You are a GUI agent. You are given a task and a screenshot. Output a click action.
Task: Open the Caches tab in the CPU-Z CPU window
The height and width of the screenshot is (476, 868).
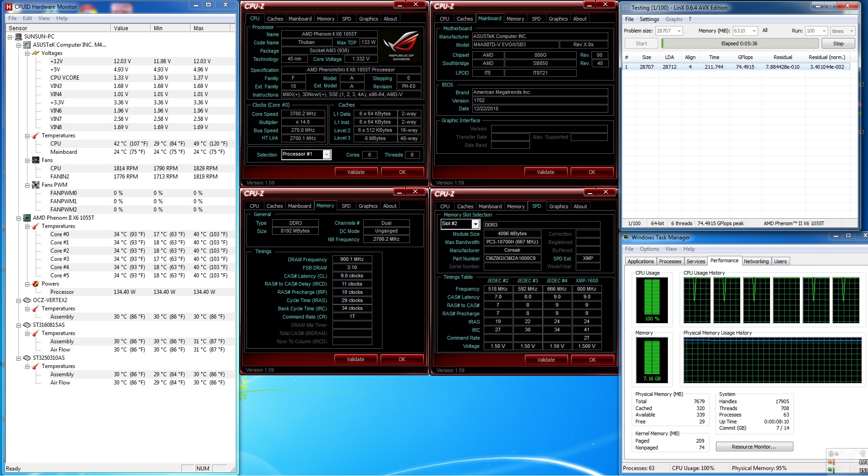pyautogui.click(x=275, y=19)
